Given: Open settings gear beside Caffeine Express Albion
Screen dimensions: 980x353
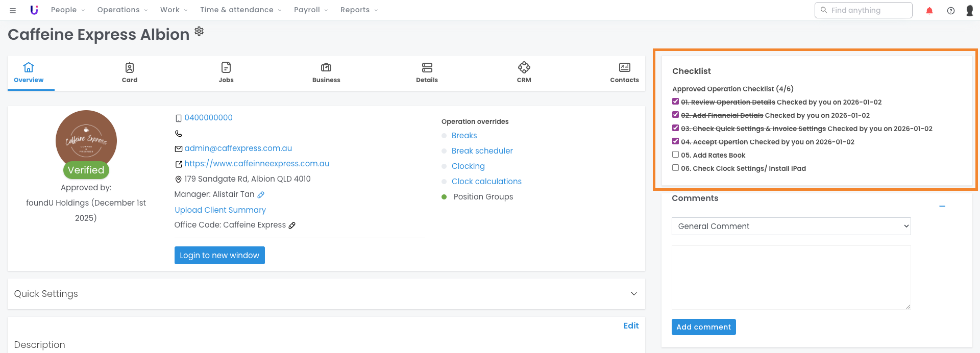Looking at the screenshot, I should click(x=199, y=31).
